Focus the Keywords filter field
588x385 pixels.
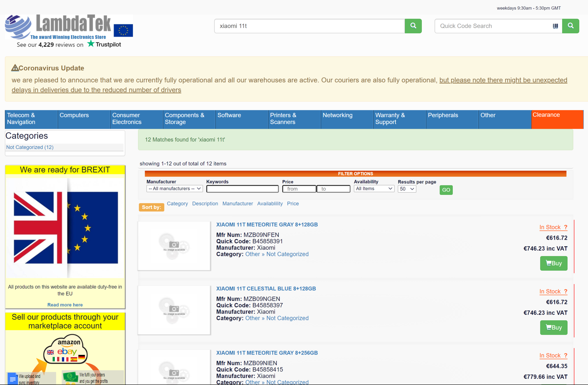tap(243, 189)
